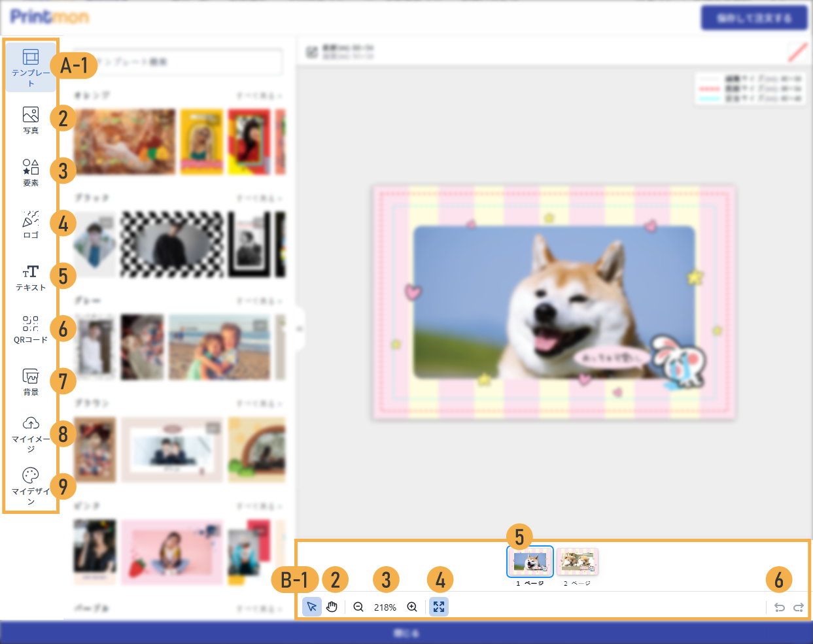The image size is (813, 644).
Task: Undo the last action
Action: coord(779,607)
